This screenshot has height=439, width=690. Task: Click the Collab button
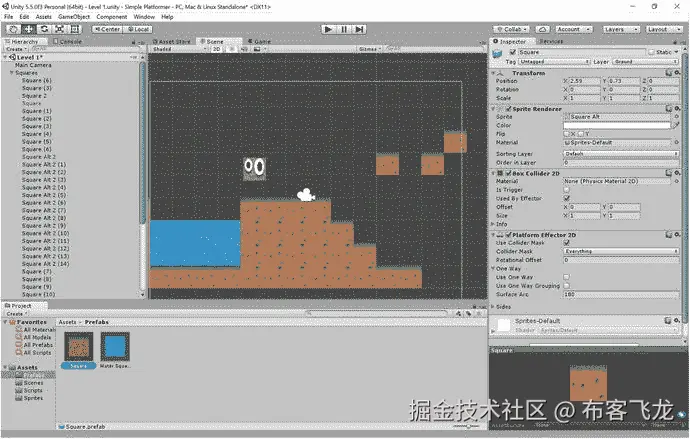point(511,29)
